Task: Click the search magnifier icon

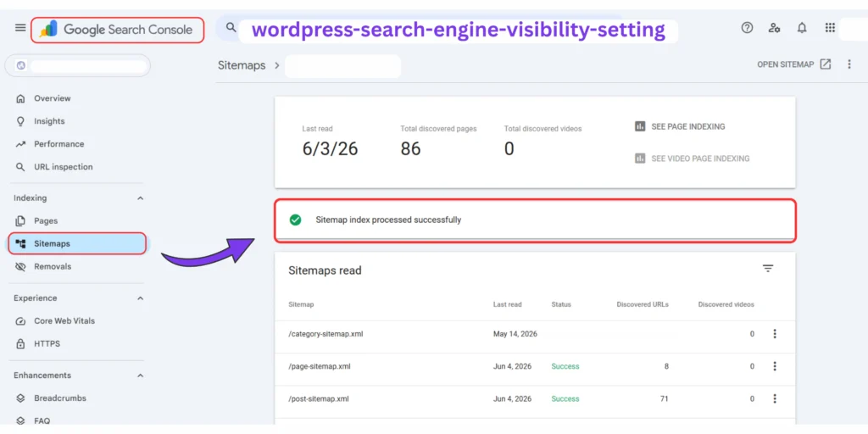Action: [231, 27]
